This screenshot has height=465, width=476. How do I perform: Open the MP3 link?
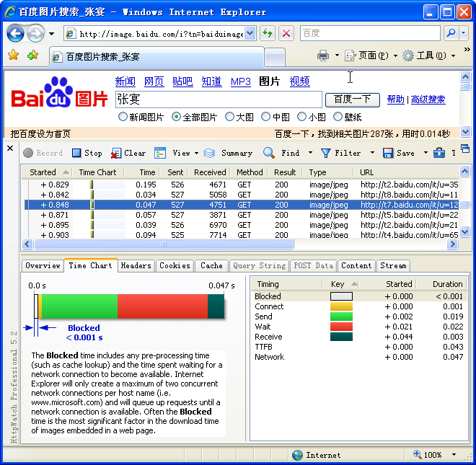coord(240,81)
